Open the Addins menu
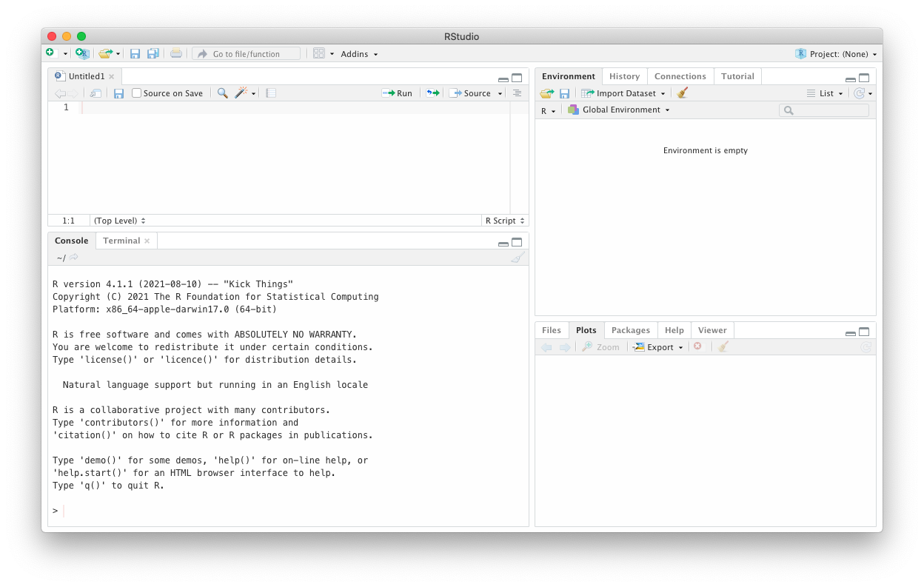 tap(359, 53)
